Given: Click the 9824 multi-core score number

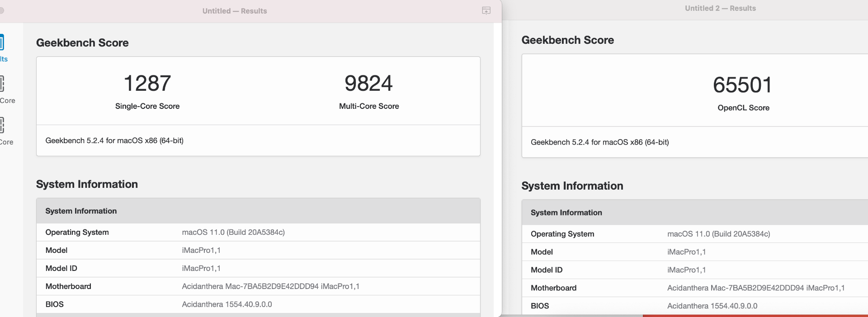Looking at the screenshot, I should coord(369,83).
